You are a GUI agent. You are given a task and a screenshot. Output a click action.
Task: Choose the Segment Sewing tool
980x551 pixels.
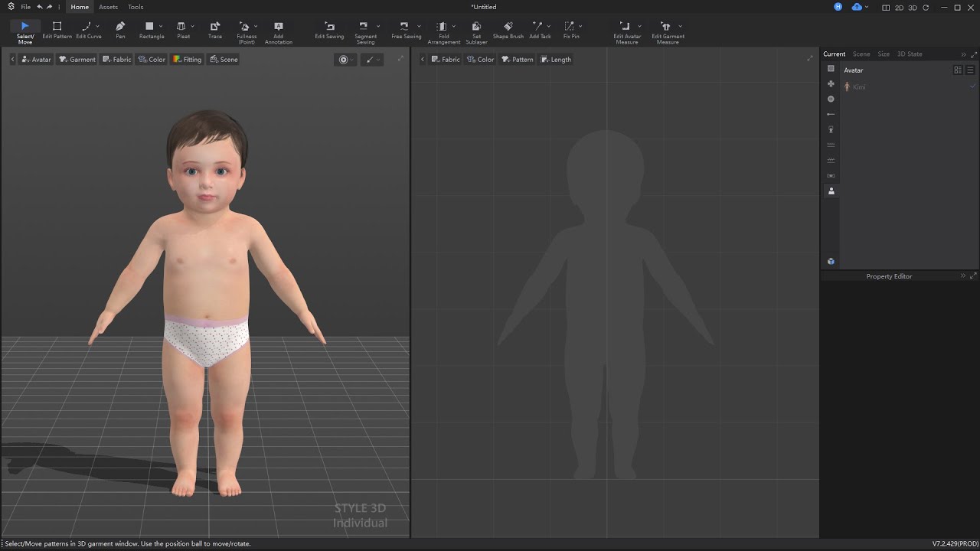pyautogui.click(x=364, y=32)
